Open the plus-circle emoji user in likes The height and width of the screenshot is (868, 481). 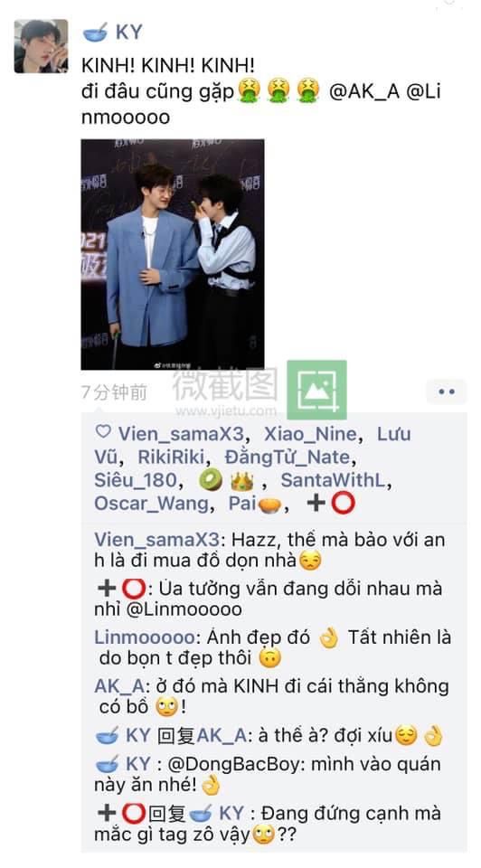[x=330, y=505]
